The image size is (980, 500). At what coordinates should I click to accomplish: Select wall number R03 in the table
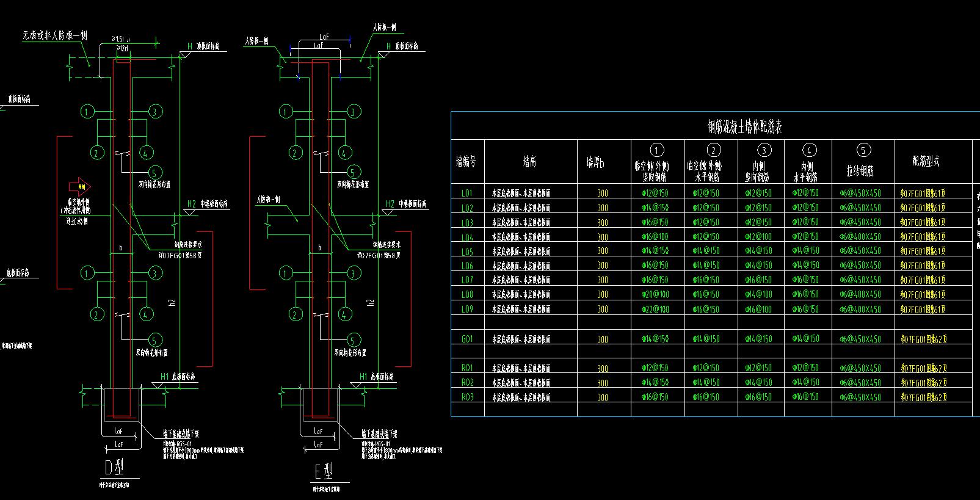tap(467, 397)
